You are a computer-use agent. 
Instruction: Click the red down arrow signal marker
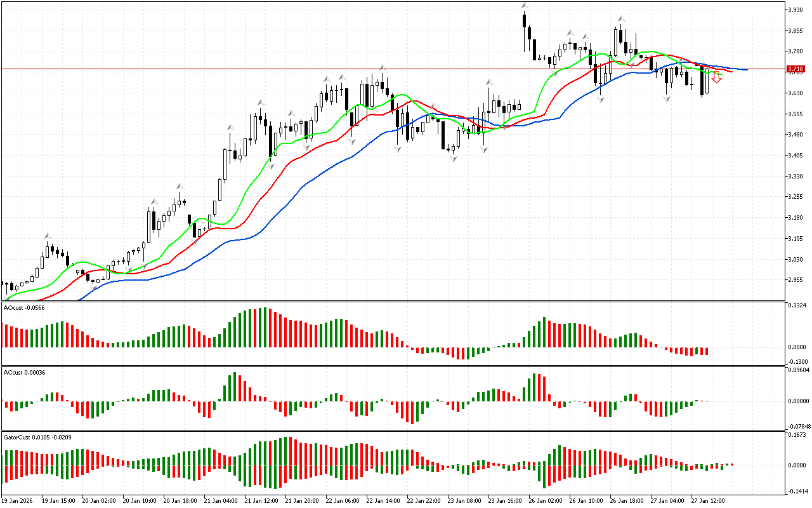click(x=717, y=80)
